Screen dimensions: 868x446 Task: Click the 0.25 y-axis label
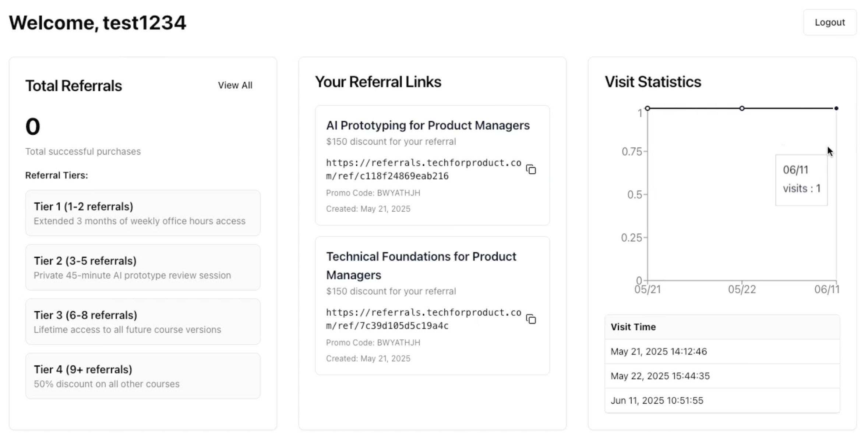pos(632,238)
